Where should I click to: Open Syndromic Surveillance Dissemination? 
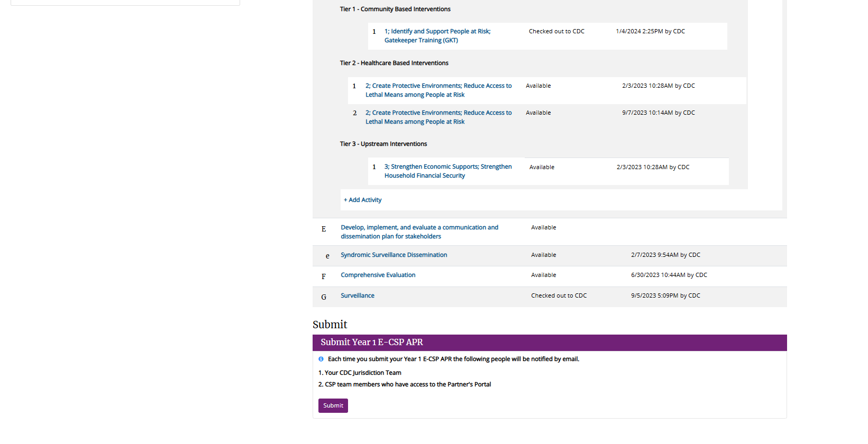394,255
